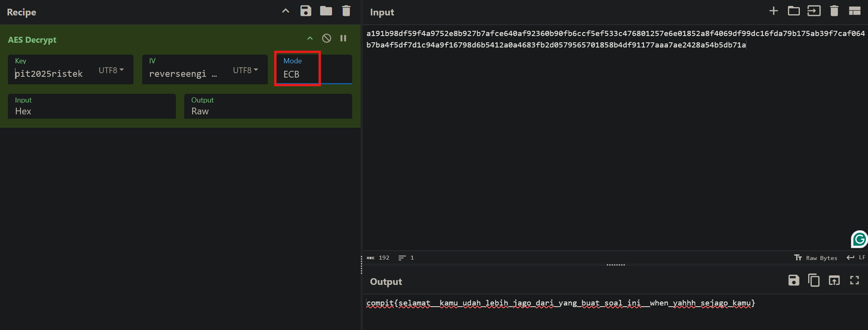This screenshot has height=330, width=868.
Task: Save output to file
Action: 794,281
